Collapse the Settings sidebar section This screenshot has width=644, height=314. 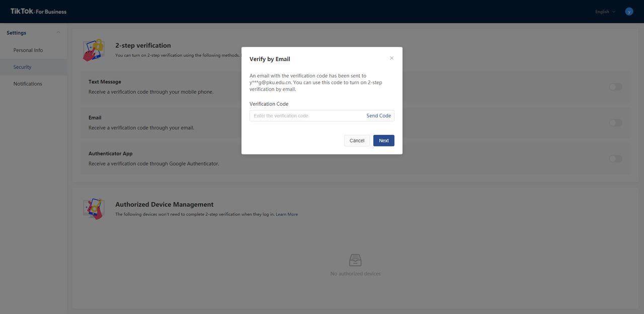tap(58, 33)
